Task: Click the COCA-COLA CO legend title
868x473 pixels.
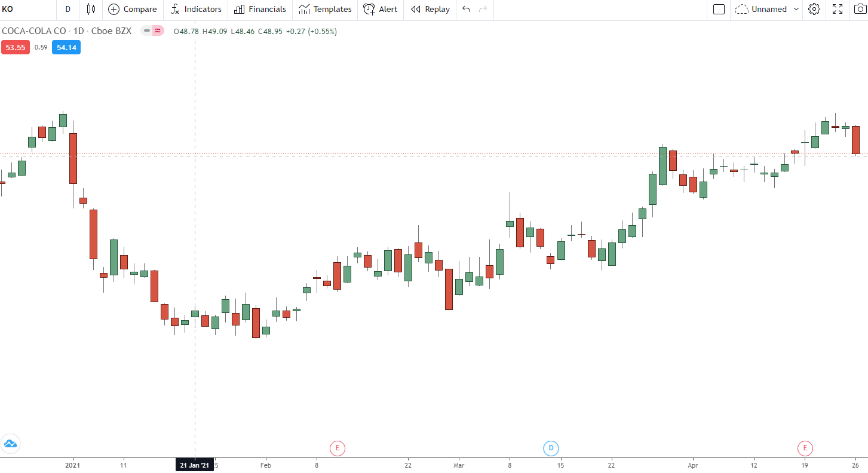Action: (x=33, y=31)
